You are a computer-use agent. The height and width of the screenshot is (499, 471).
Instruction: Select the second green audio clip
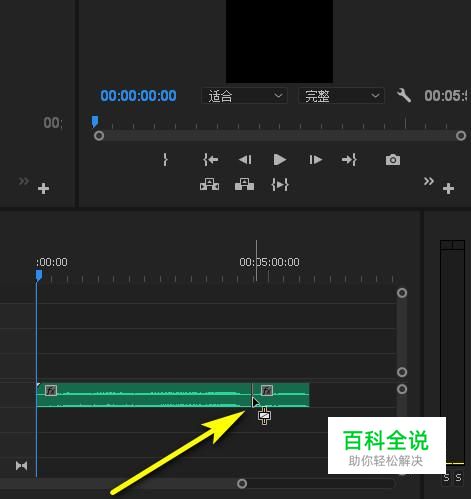(x=281, y=395)
